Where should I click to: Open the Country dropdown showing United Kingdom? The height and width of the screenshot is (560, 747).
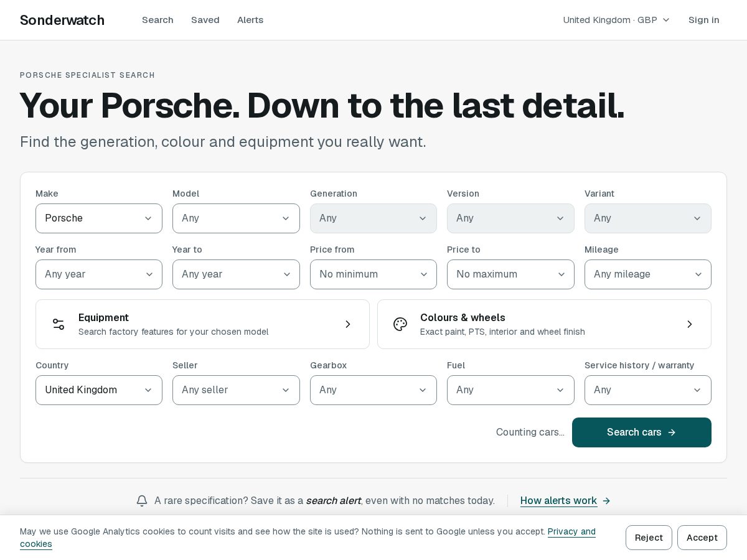pos(99,390)
